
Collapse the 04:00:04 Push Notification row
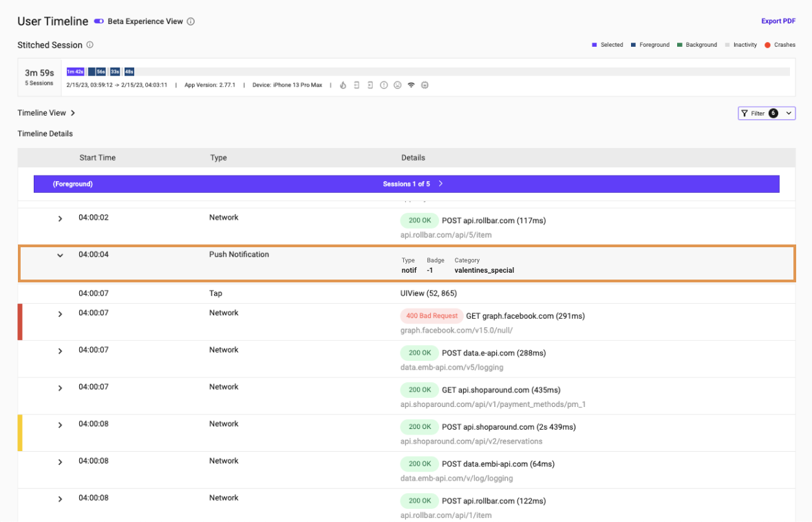pyautogui.click(x=60, y=255)
